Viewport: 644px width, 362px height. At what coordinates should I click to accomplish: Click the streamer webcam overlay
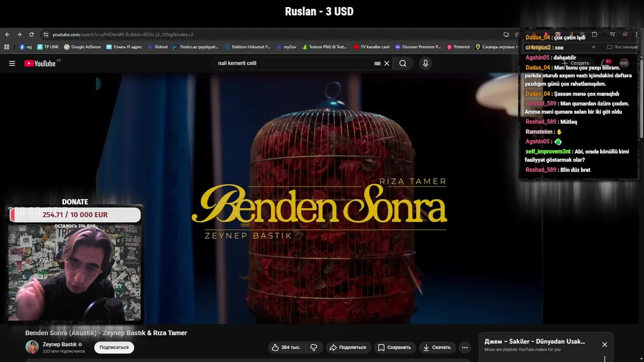tap(74, 273)
